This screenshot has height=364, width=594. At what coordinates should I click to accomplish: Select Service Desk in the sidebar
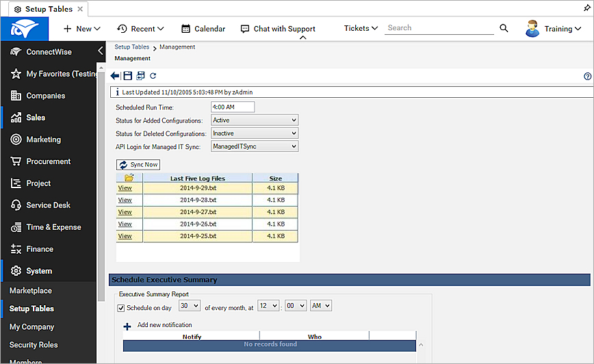click(48, 205)
